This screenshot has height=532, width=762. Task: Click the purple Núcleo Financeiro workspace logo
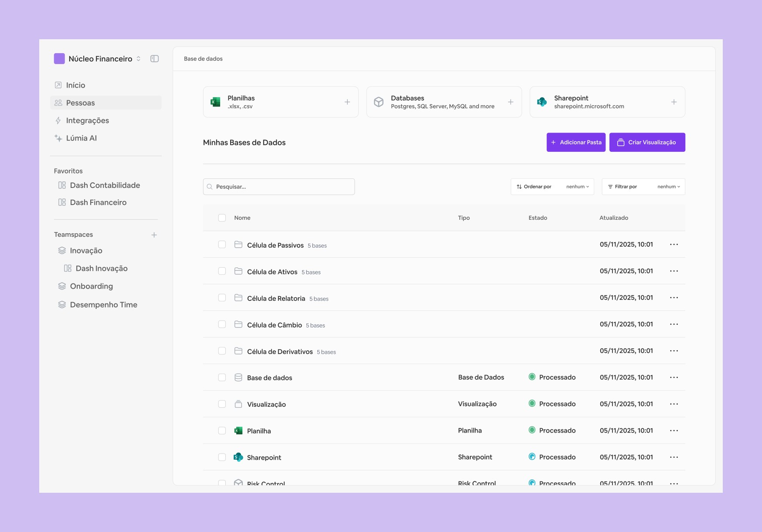click(59, 58)
